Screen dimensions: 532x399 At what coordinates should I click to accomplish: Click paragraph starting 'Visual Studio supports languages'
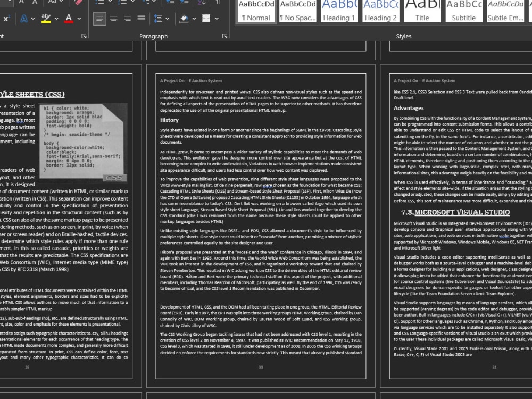(463, 321)
